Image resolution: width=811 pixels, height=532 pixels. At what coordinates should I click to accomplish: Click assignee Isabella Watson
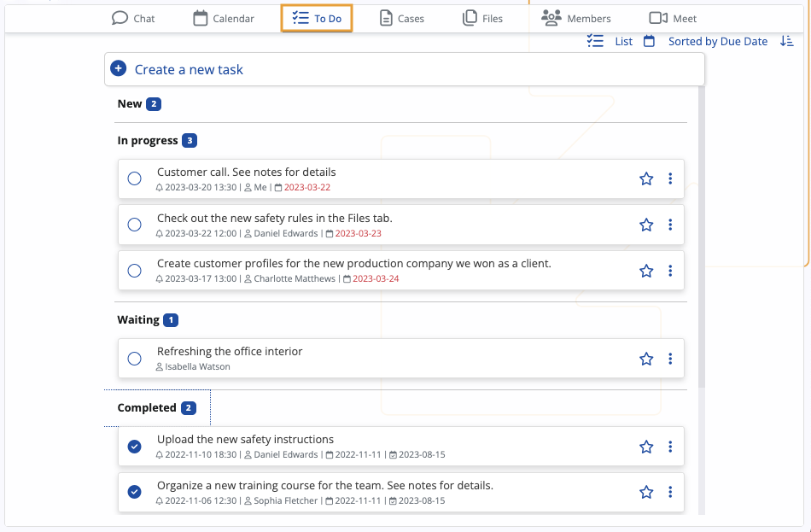[x=197, y=366]
